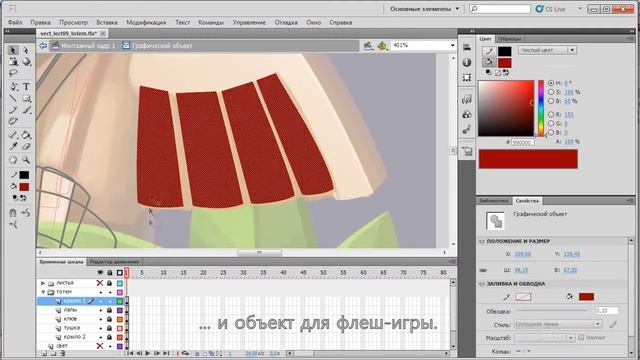Select the brightness B radio button
Viewport: 640px width, 360px height.
point(551,101)
